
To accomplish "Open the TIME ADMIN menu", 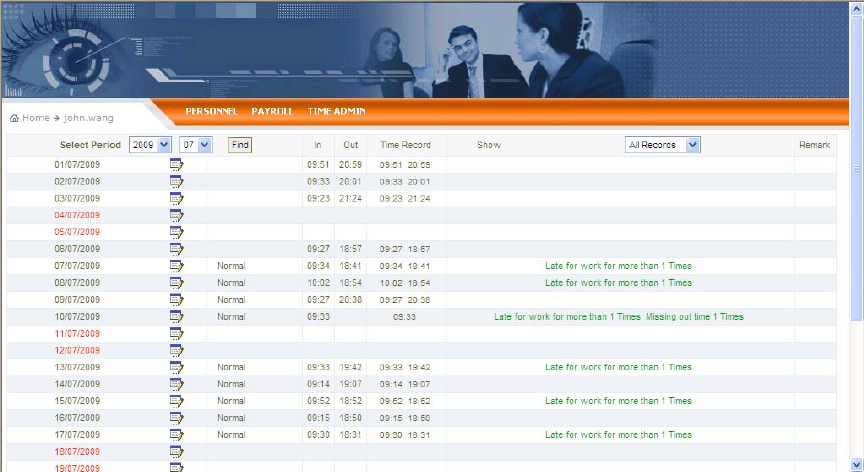I will (337, 111).
